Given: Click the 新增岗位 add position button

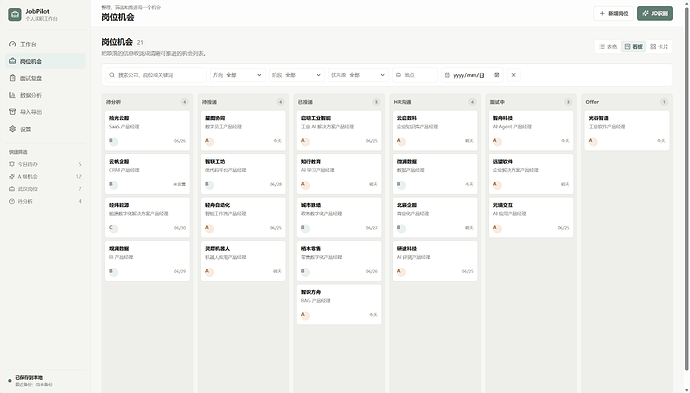Looking at the screenshot, I should (613, 13).
